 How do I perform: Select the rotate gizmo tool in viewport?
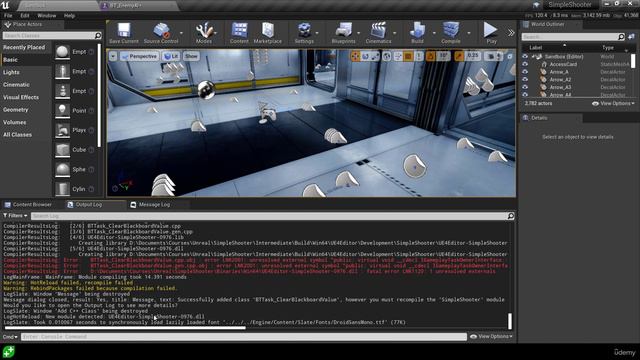(x=365, y=56)
